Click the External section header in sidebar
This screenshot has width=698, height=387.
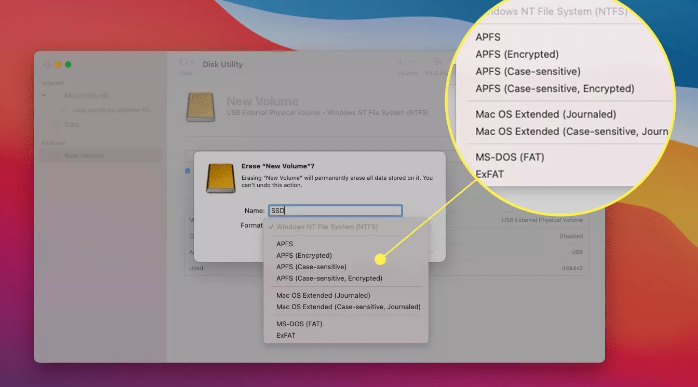pyautogui.click(x=53, y=143)
